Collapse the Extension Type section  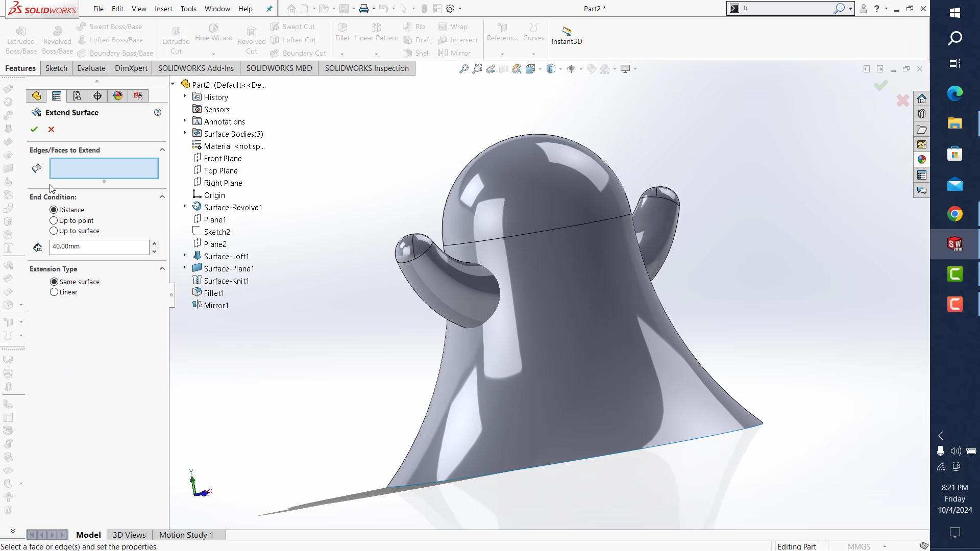162,269
